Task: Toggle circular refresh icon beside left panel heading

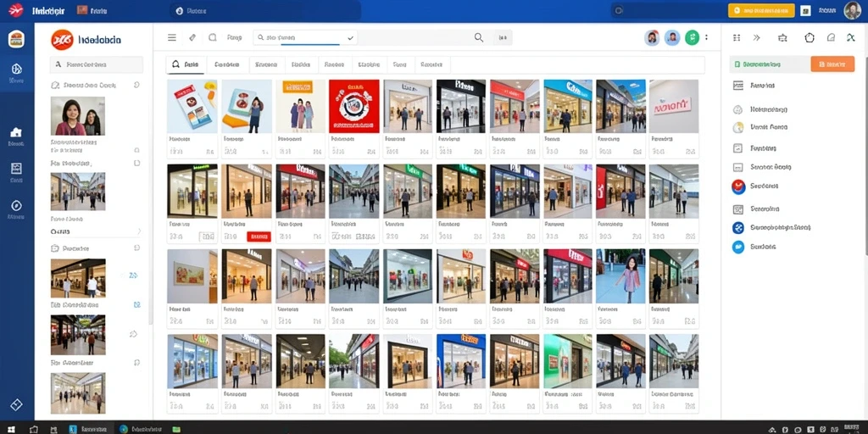Action: (136, 85)
